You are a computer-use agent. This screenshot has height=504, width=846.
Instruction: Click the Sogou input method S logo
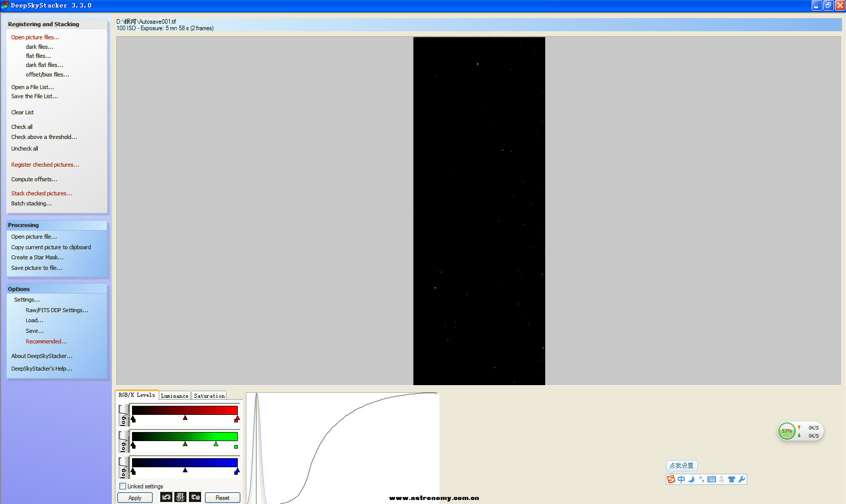671,479
